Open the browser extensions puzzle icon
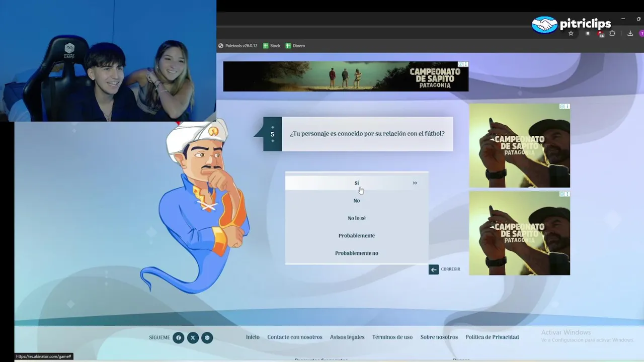644x362 pixels. click(x=612, y=34)
